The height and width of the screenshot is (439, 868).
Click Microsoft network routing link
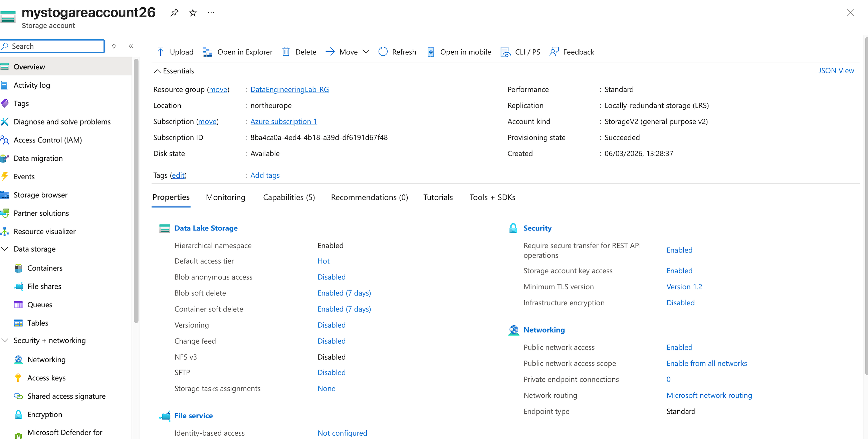click(709, 395)
